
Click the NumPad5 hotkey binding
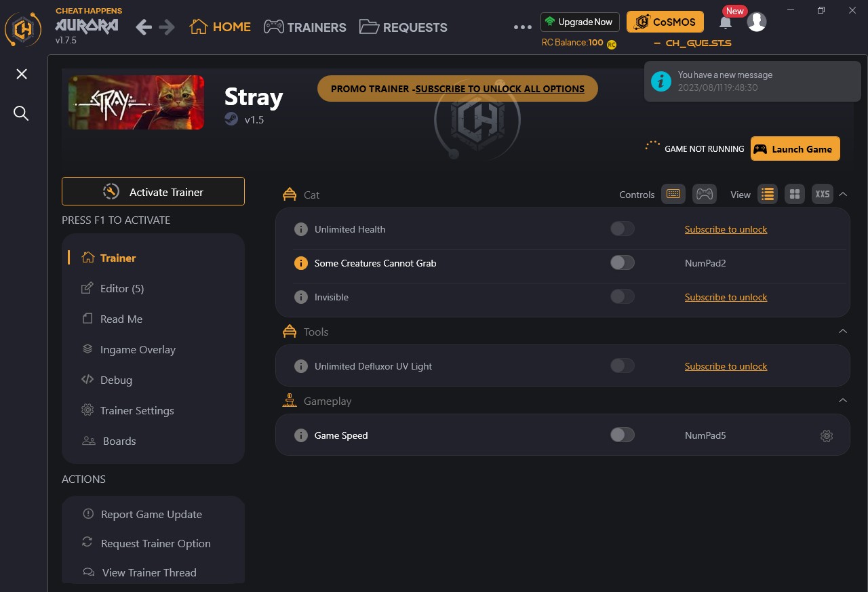pos(705,435)
